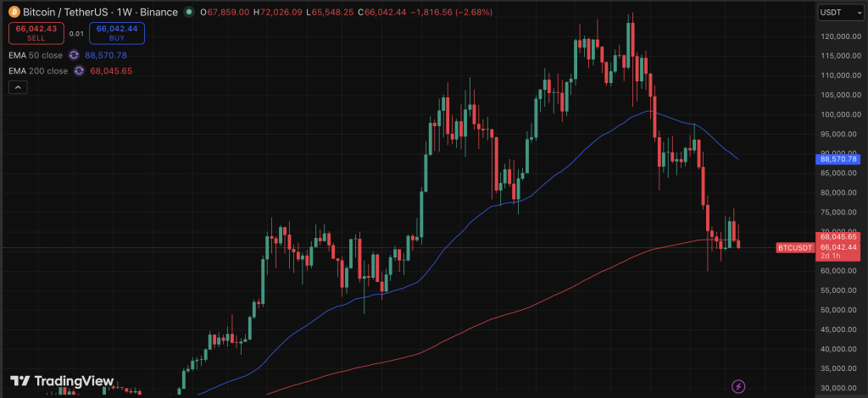
Task: Click the red 66,042.44 current price label on axis
Action: pos(839,246)
